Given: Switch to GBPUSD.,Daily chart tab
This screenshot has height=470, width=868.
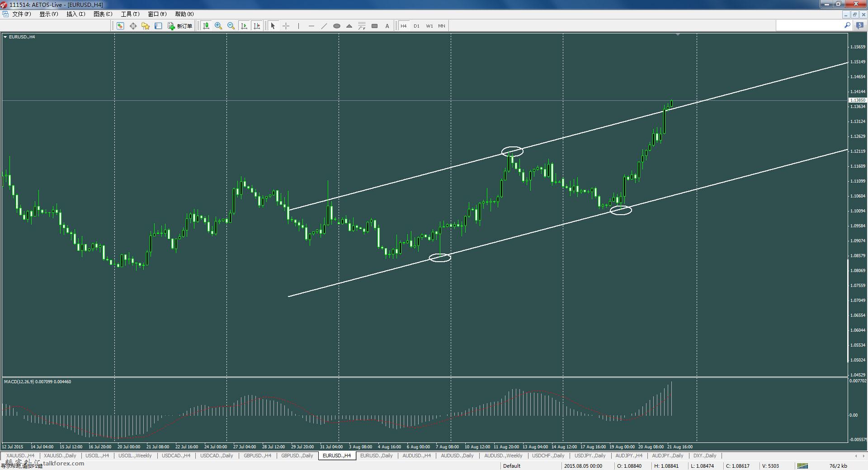Looking at the screenshot, I should [x=297, y=456].
